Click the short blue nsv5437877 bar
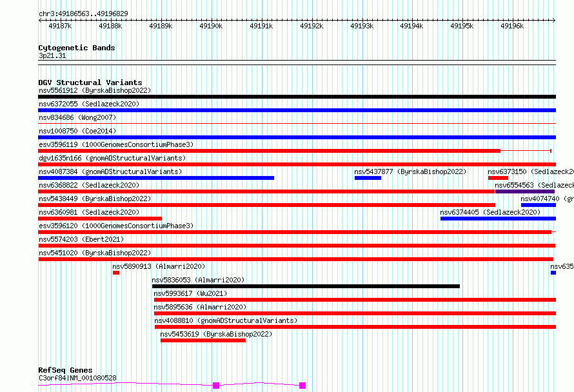This screenshot has width=574, height=392. coord(368,178)
